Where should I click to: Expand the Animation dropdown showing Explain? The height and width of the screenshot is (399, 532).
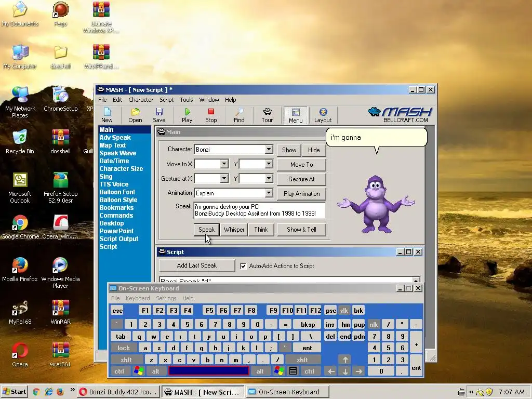click(x=269, y=193)
